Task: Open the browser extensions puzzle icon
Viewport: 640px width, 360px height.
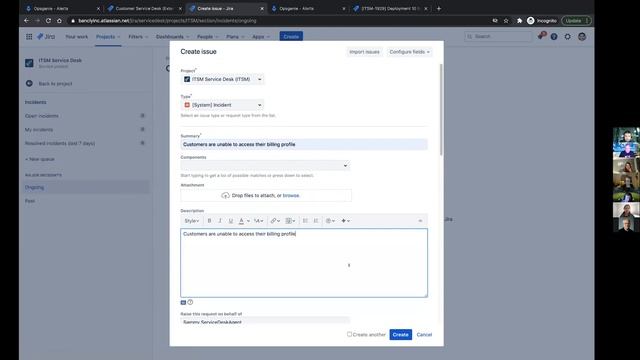Action: (519, 21)
